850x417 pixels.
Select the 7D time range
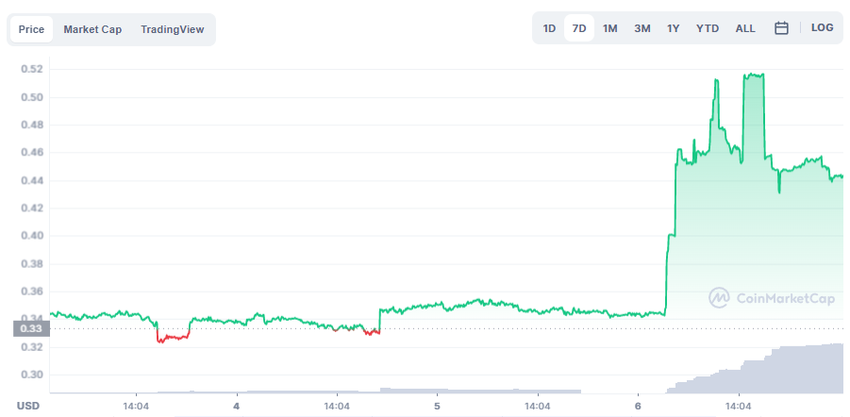[x=579, y=28]
